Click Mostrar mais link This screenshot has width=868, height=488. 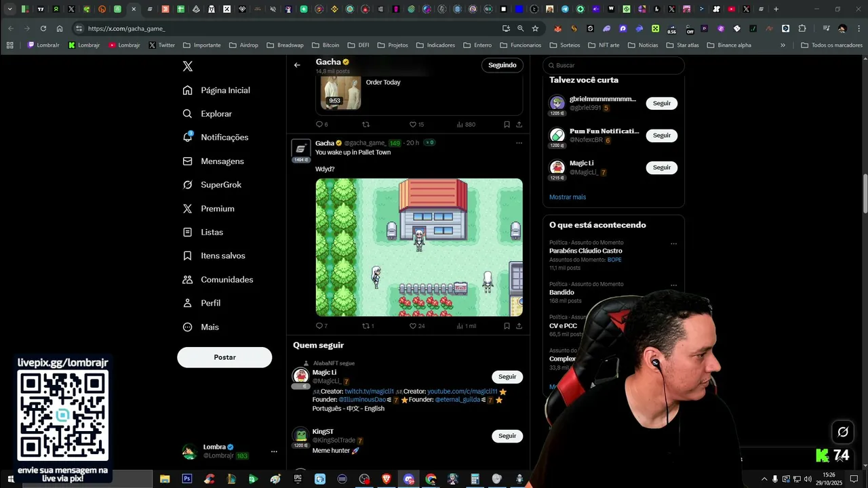pos(568,197)
